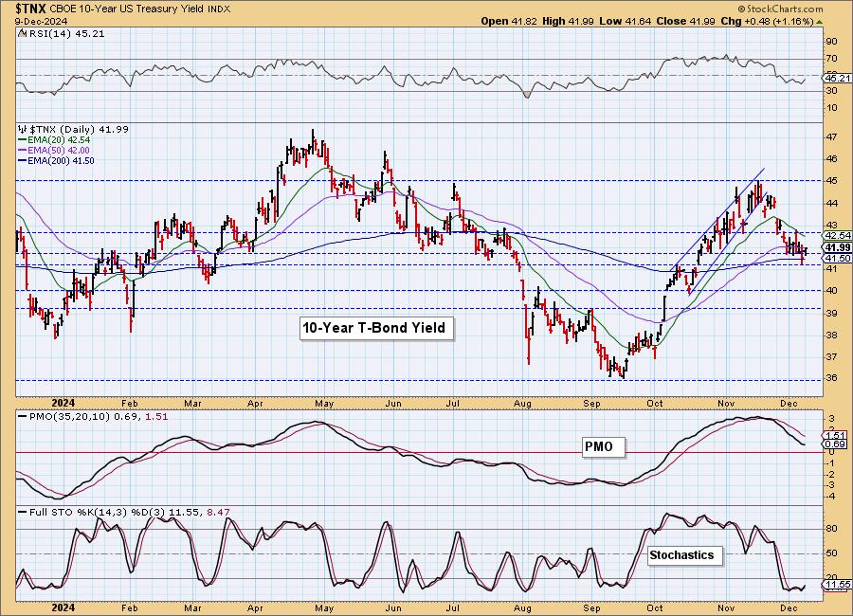
Task: Click the black 41.99 price tag on right axis
Action: click(x=838, y=247)
